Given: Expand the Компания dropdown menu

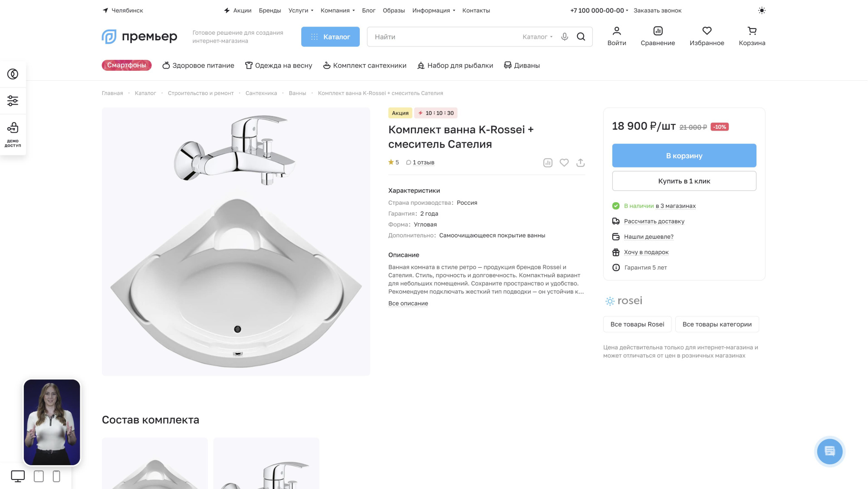Looking at the screenshot, I should tap(338, 10).
